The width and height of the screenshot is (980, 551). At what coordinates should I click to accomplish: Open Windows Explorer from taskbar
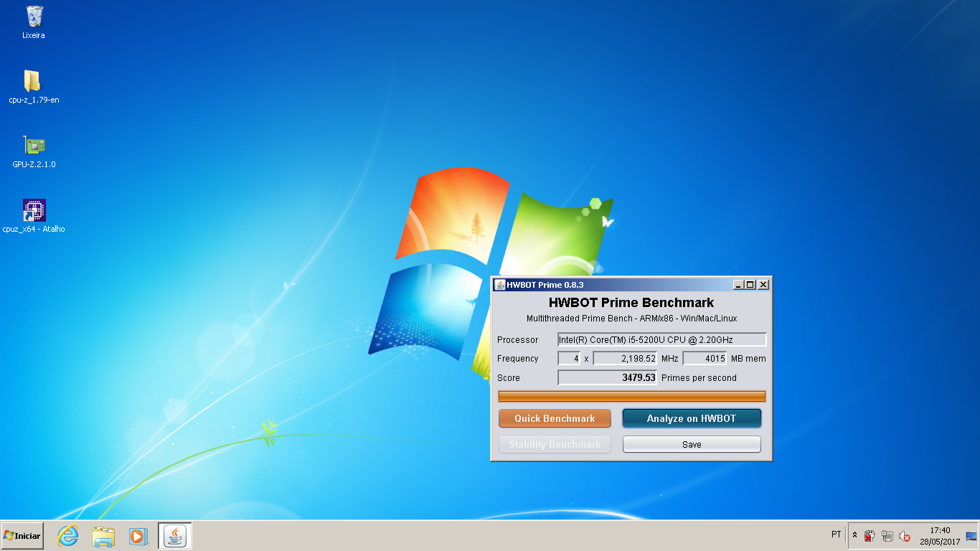[103, 536]
